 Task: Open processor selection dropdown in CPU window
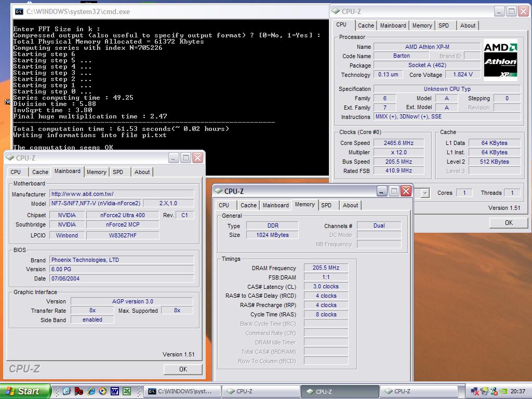[x=425, y=193]
